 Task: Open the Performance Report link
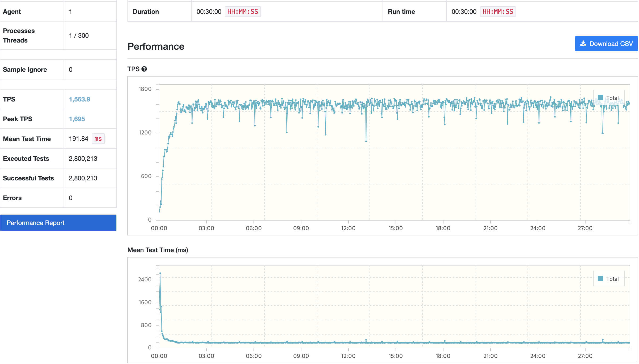coord(58,223)
